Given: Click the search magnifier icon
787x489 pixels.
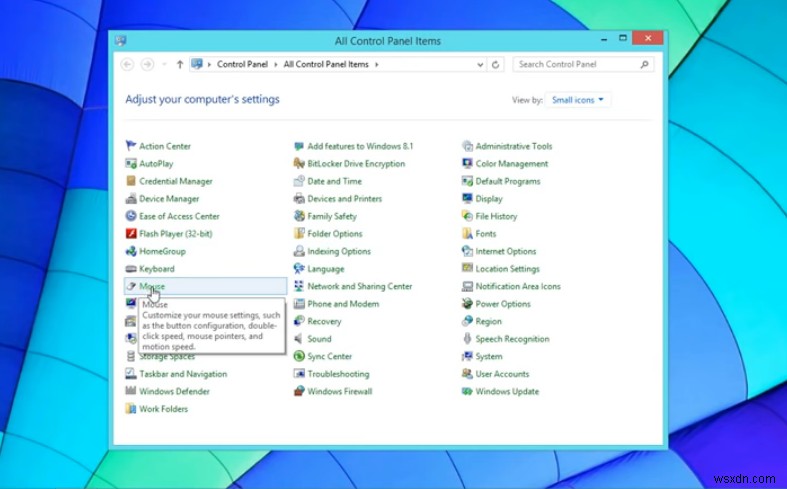Looking at the screenshot, I should 644,64.
